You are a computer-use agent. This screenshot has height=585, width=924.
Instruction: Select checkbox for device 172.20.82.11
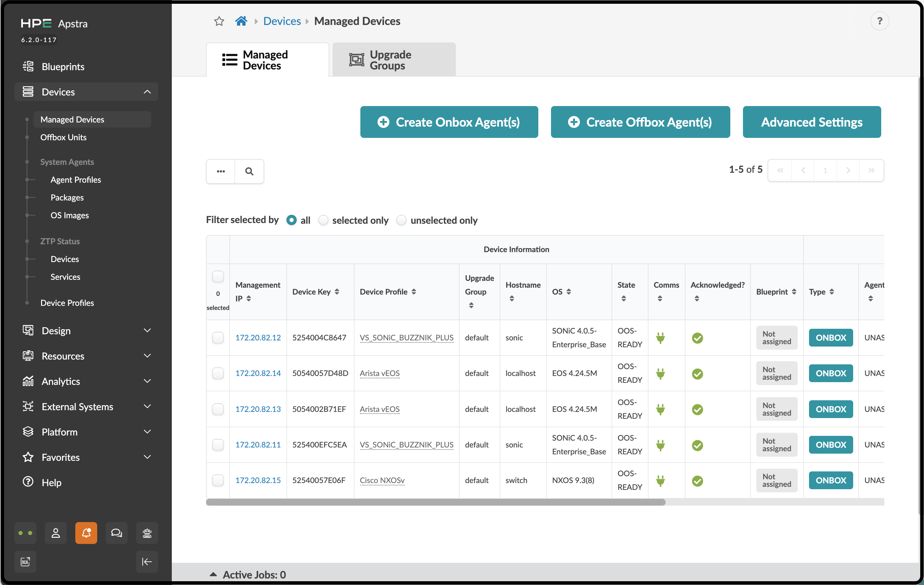coord(218,445)
